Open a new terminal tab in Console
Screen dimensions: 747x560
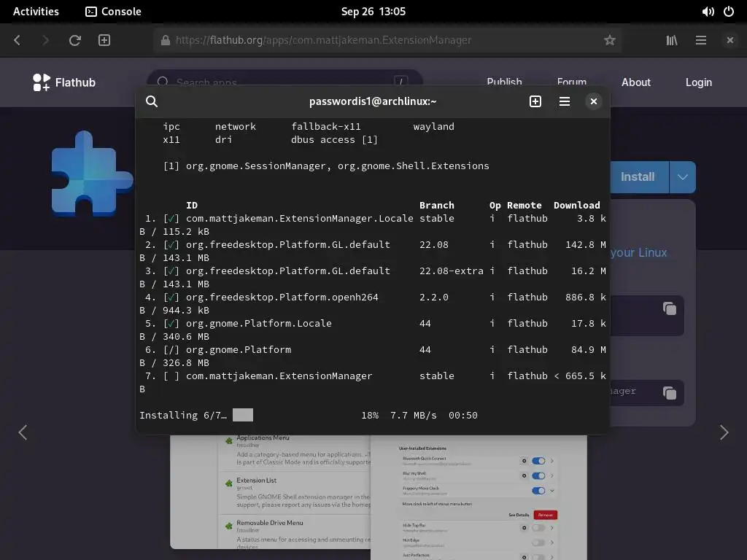coord(535,101)
